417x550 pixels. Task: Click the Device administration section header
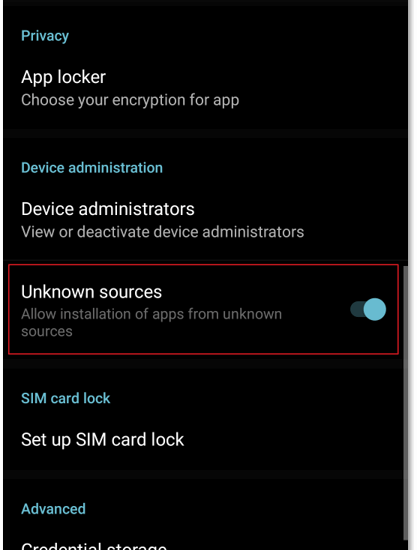click(92, 168)
